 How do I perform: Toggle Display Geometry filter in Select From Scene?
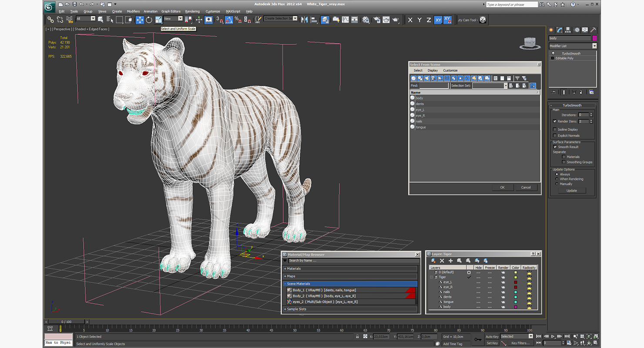click(x=413, y=78)
